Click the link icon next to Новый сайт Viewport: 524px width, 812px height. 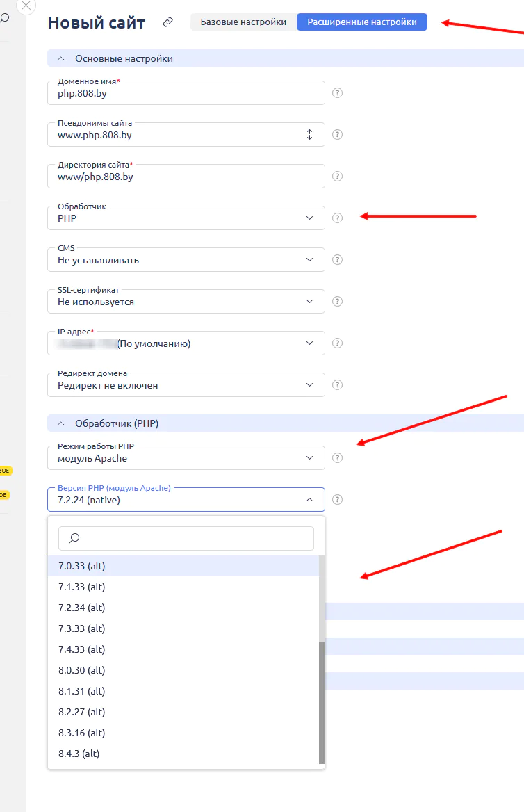point(167,22)
